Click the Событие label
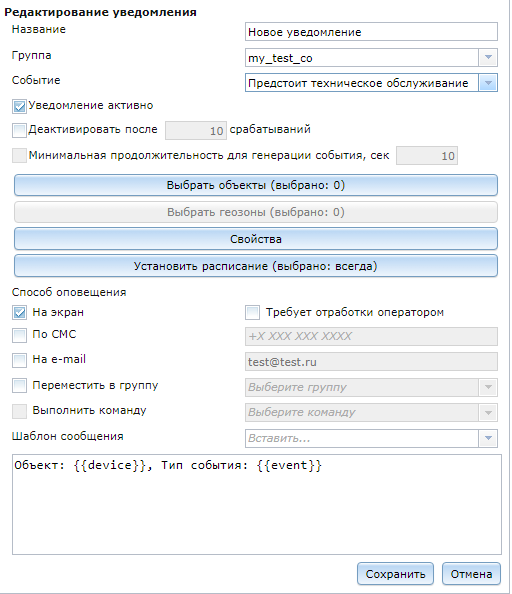The height and width of the screenshot is (594, 512). click(36, 80)
